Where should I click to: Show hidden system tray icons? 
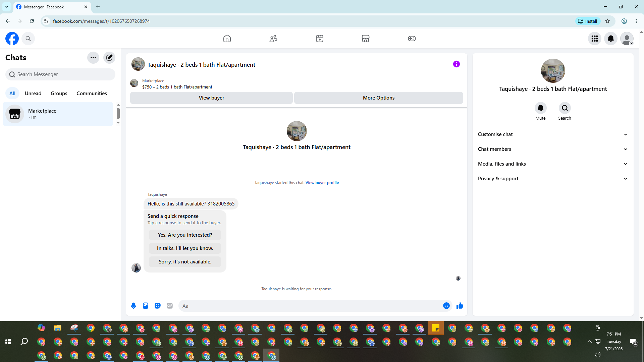coord(590,342)
